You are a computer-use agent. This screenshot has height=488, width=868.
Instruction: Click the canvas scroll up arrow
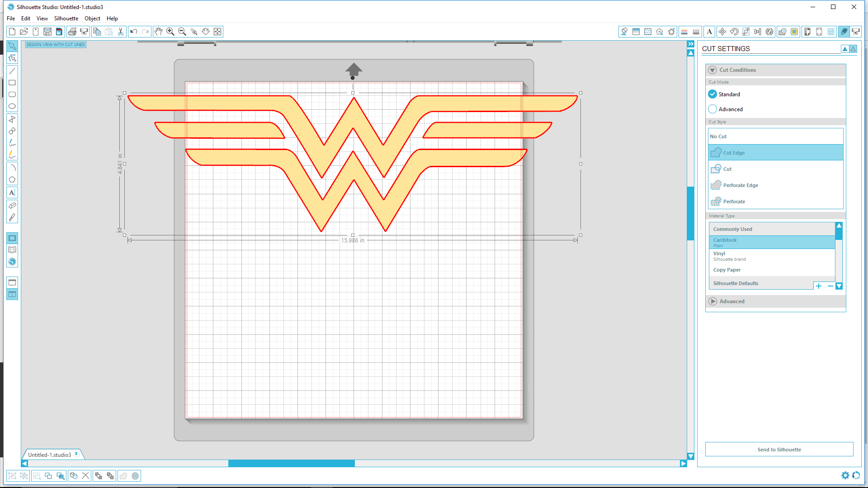click(691, 53)
